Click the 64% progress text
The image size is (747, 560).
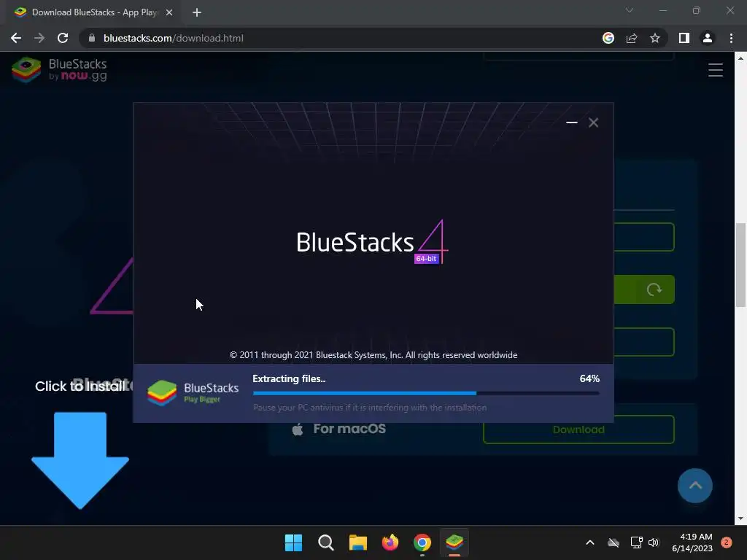click(589, 378)
